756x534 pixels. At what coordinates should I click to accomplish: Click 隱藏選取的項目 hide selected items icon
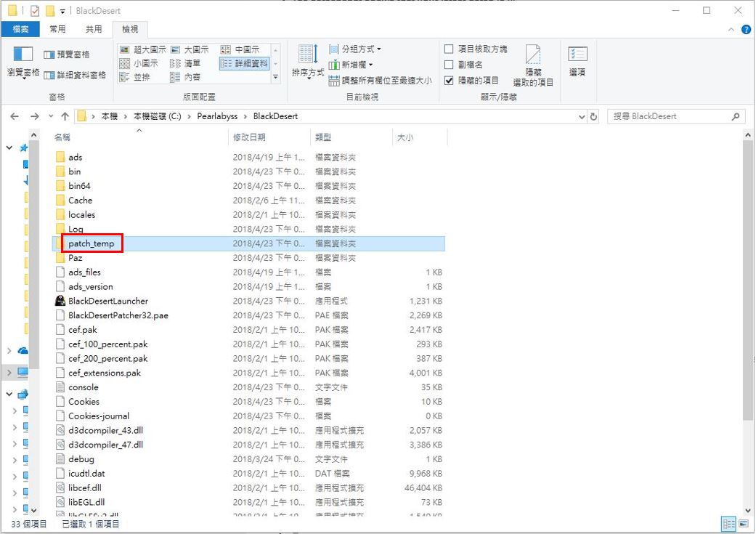click(x=533, y=54)
